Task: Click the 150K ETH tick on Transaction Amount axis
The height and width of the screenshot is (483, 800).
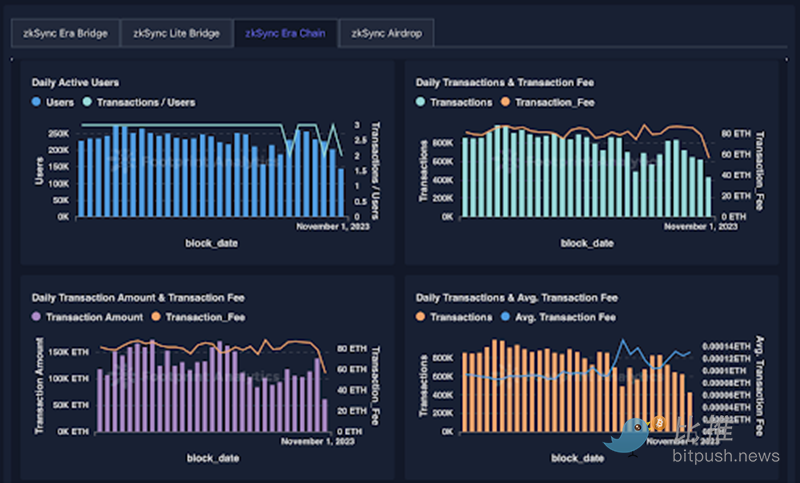Action: coord(68,352)
